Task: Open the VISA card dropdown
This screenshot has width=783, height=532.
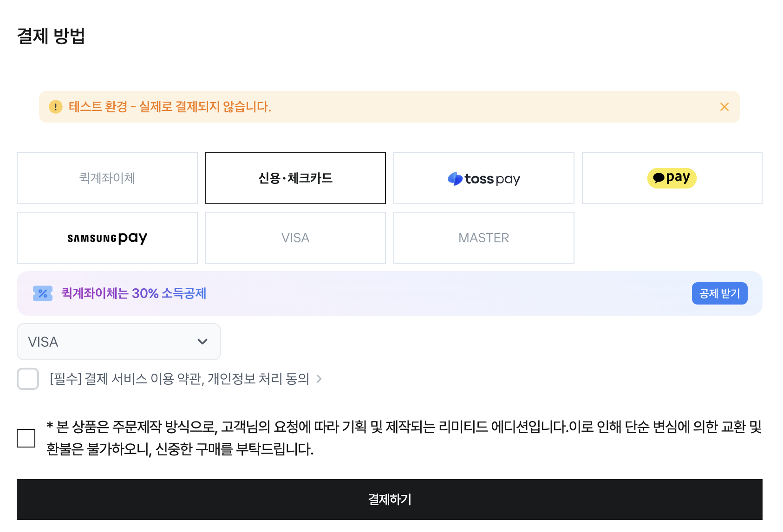Action: coord(119,342)
